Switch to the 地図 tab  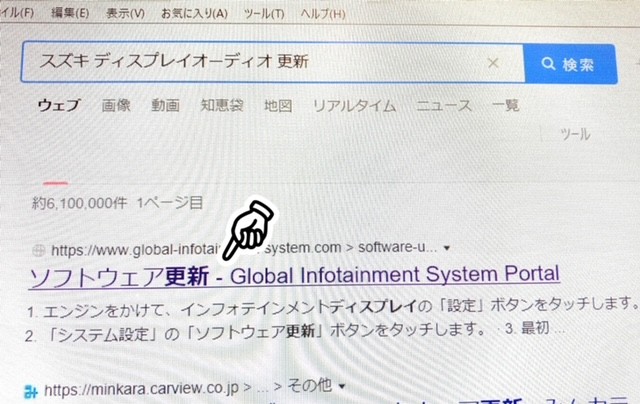[x=278, y=106]
